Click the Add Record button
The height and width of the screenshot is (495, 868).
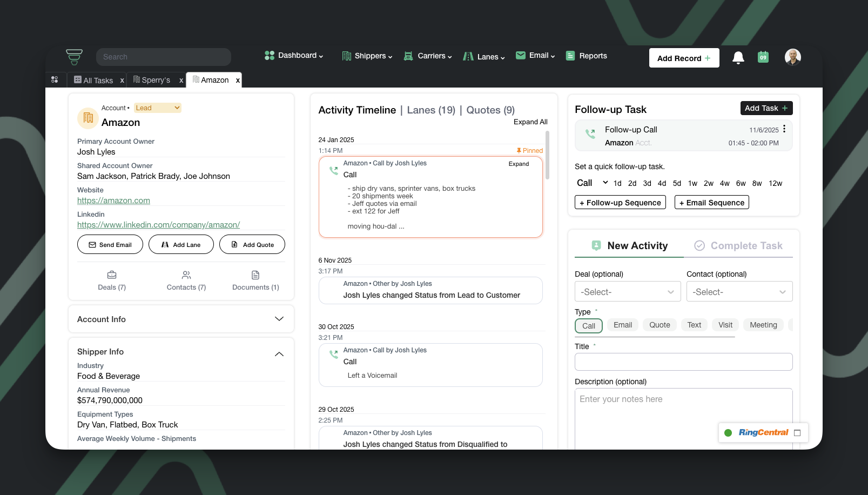tap(684, 58)
